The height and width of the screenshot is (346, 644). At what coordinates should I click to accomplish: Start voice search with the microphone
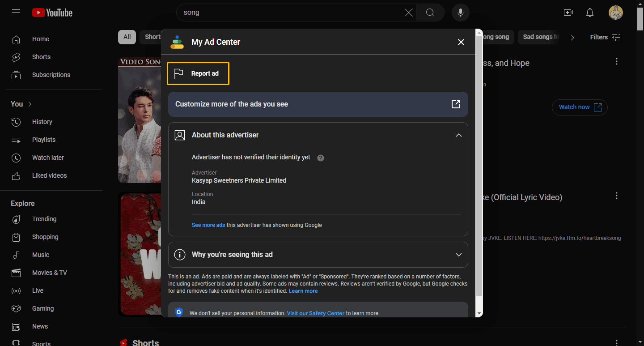(461, 13)
